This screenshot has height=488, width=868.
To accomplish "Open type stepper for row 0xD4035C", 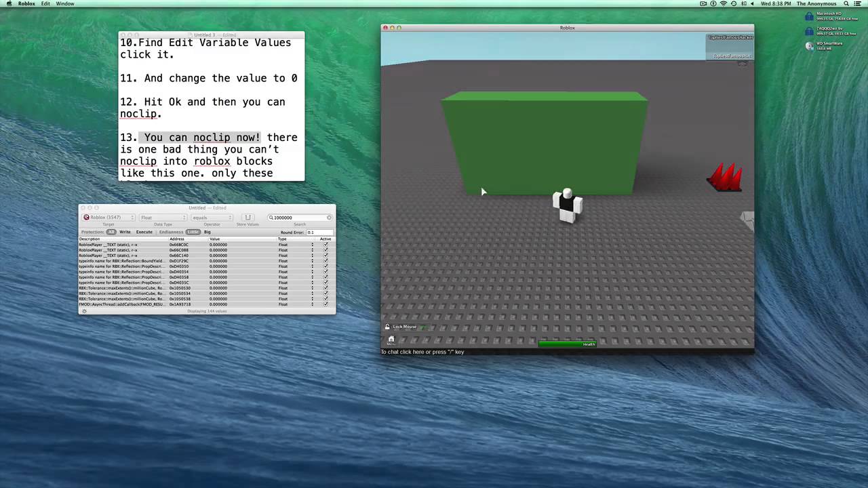I will [x=313, y=283].
